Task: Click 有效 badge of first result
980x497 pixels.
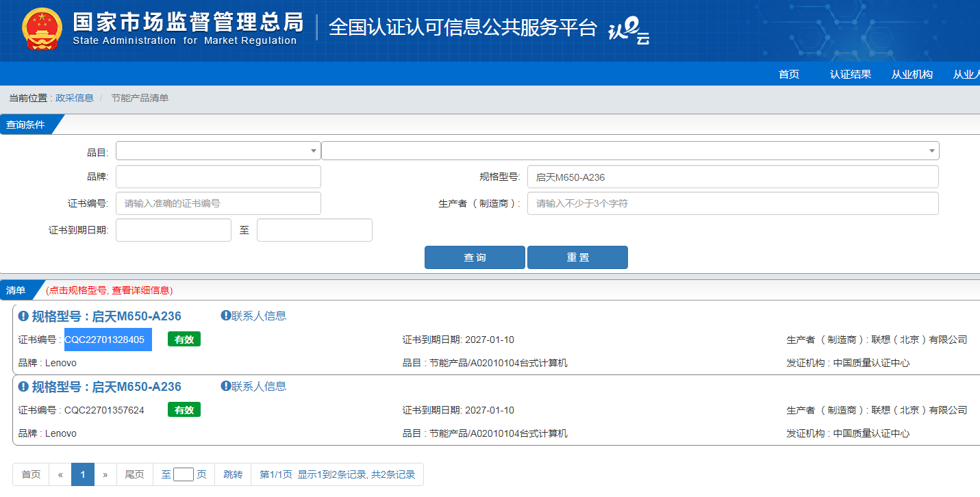Action: tap(184, 340)
